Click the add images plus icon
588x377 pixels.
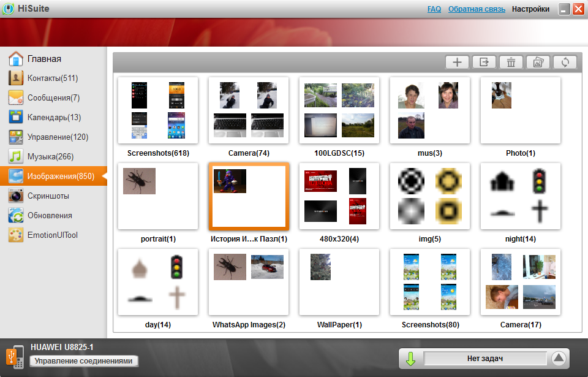(x=457, y=63)
